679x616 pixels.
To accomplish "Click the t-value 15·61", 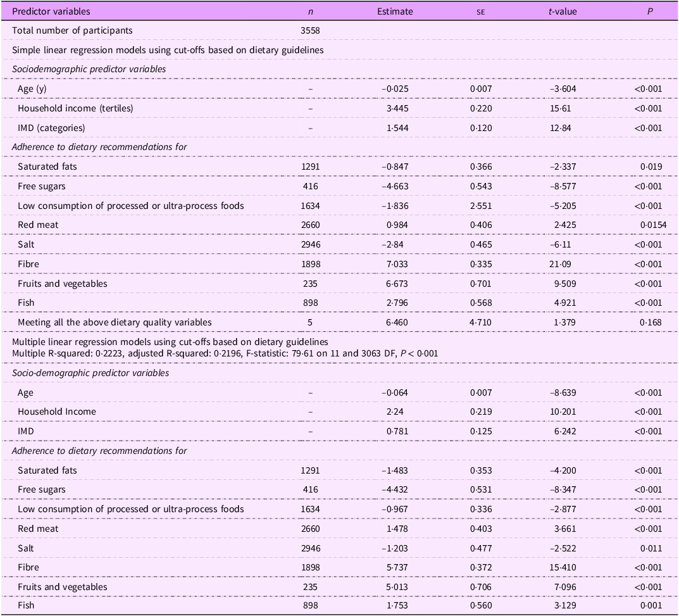I will pos(560,108).
